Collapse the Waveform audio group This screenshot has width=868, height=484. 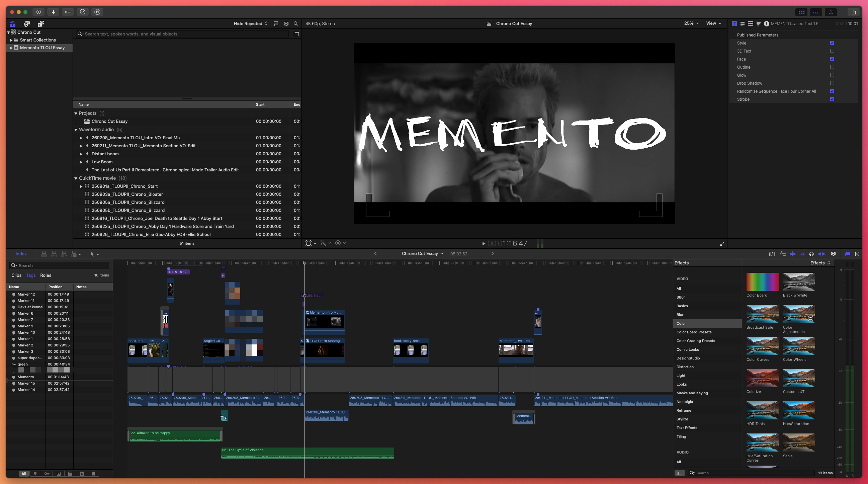click(x=76, y=130)
